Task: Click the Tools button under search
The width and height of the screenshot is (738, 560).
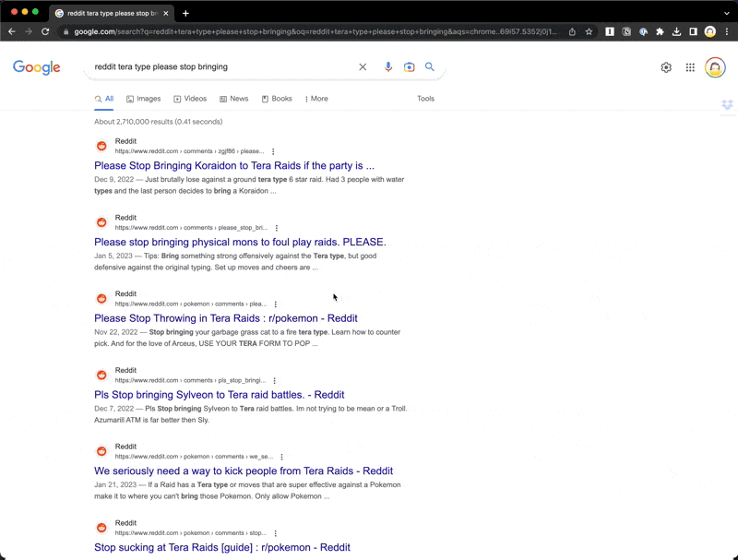Action: 425,99
